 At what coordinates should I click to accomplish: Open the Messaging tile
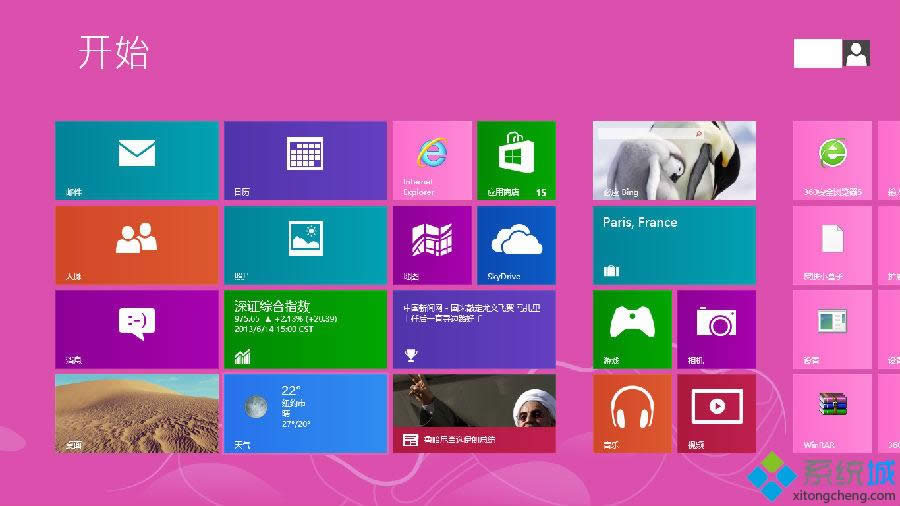[136, 329]
